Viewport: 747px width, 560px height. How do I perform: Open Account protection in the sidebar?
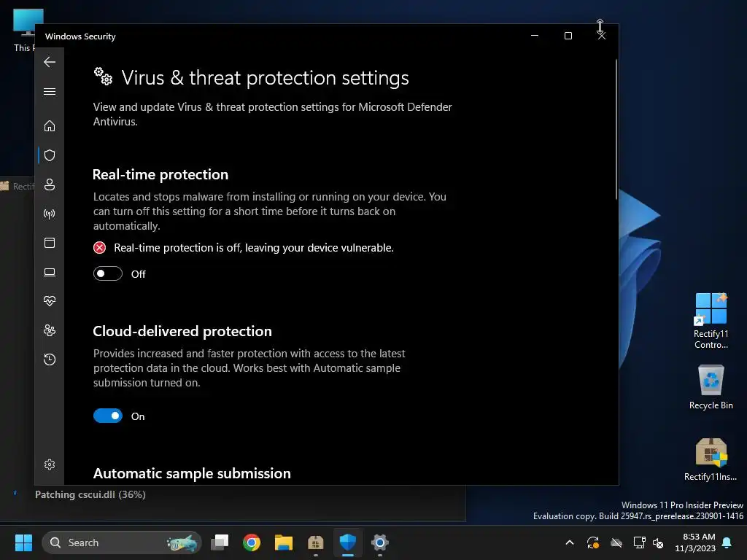[50, 184]
